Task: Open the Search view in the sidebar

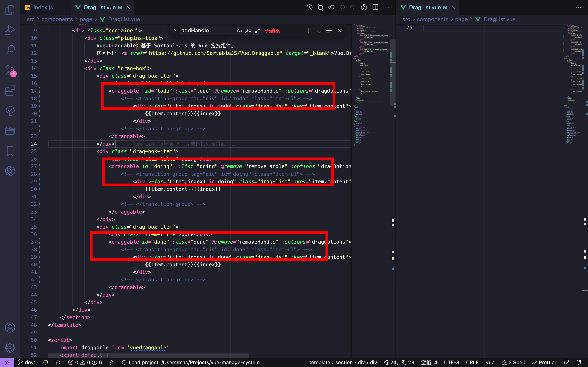Action: pos(10,49)
